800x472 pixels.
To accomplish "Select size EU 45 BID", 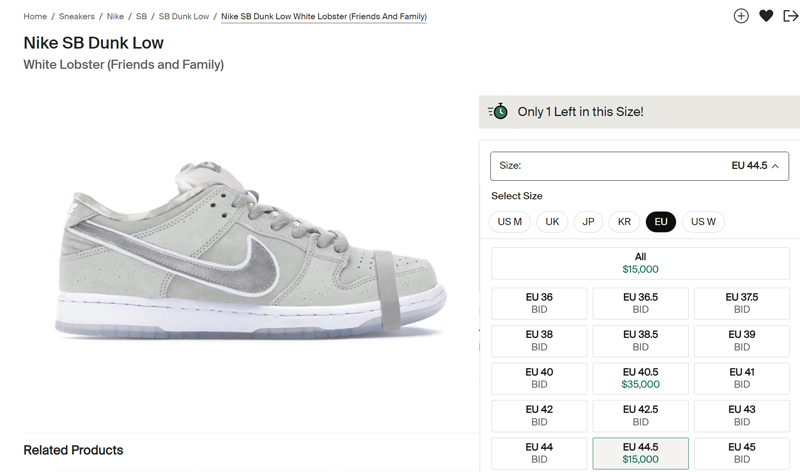I will pyautogui.click(x=741, y=453).
